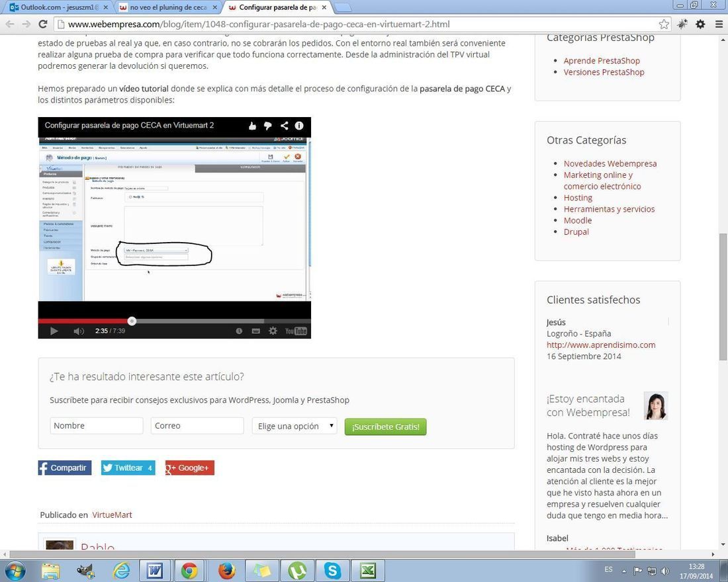This screenshot has height=582, width=728.
Task: Open the Versiones PrestaShop link
Action: pyautogui.click(x=604, y=72)
